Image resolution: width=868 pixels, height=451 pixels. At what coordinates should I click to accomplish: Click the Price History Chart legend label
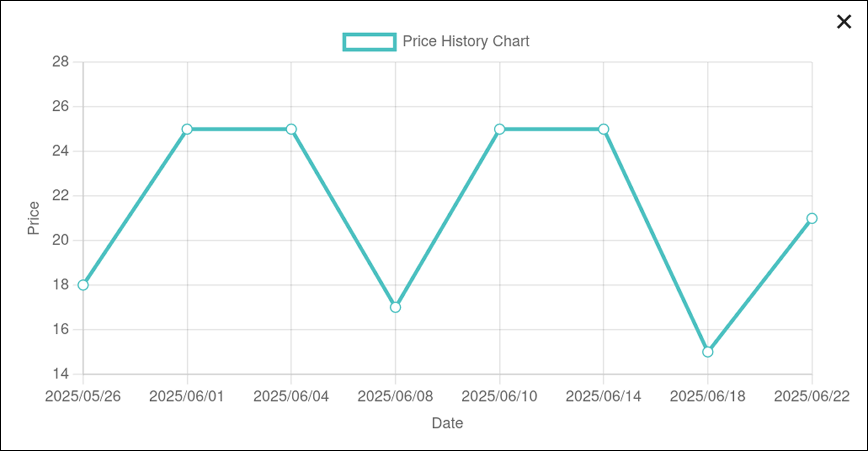point(466,41)
